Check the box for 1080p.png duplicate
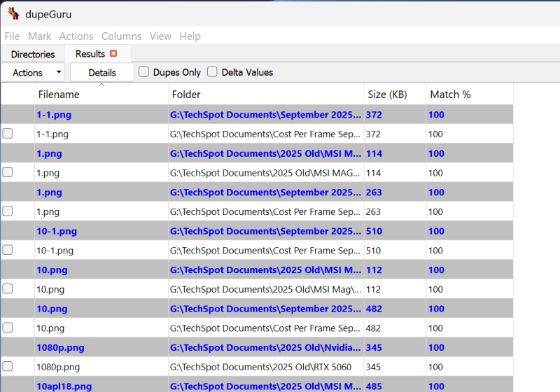The image size is (560, 392). click(8, 366)
